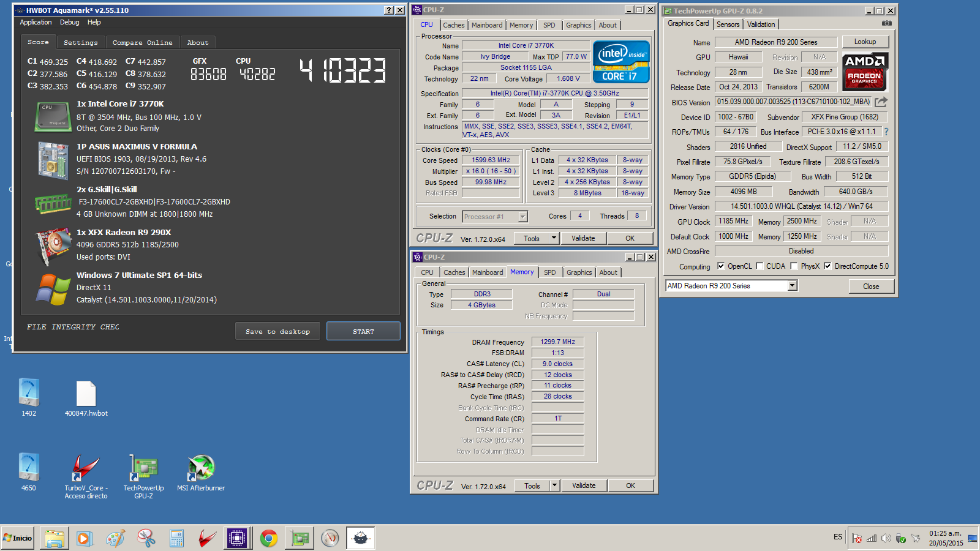Open the Validation tab in GPU-Z
Screen dimensions: 980x551
(x=761, y=24)
